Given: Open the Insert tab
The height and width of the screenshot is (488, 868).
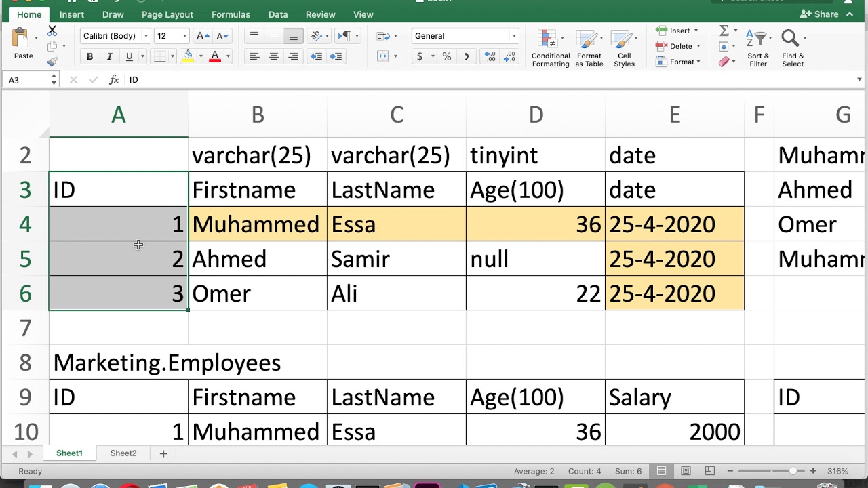Looking at the screenshot, I should coord(72,14).
